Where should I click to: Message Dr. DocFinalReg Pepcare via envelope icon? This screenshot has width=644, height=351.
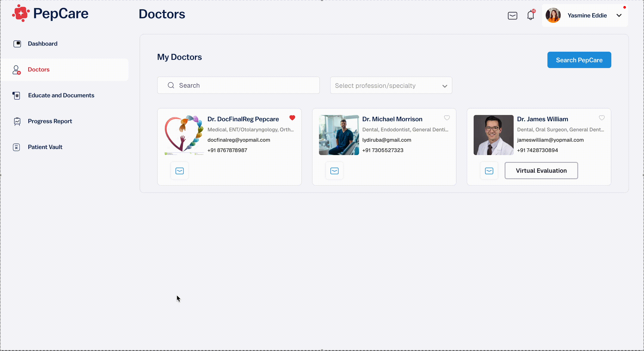point(180,171)
